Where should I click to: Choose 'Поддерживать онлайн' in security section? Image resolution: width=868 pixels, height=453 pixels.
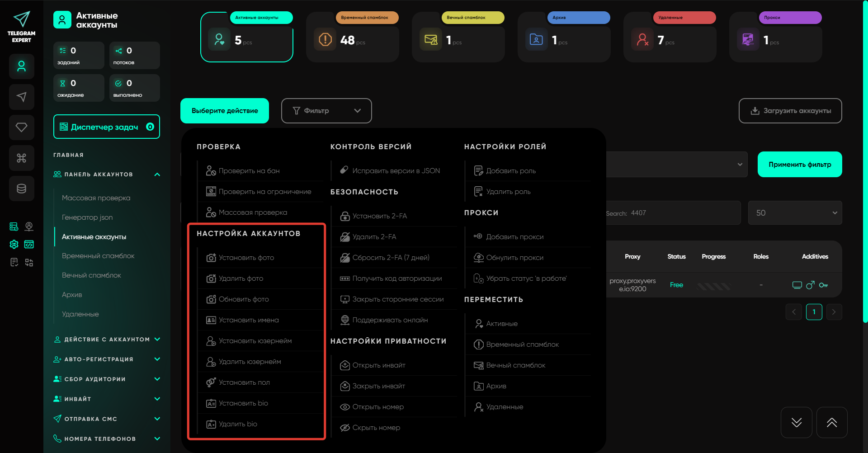[390, 320]
